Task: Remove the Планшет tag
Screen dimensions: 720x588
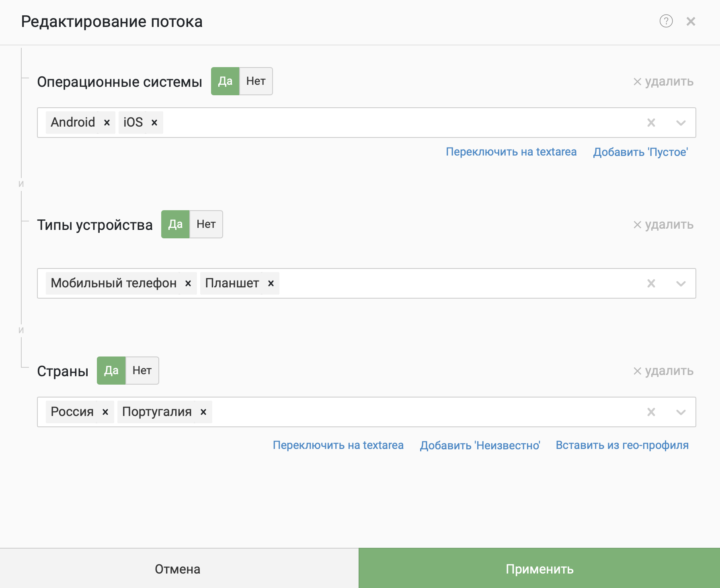Action: pos(271,283)
